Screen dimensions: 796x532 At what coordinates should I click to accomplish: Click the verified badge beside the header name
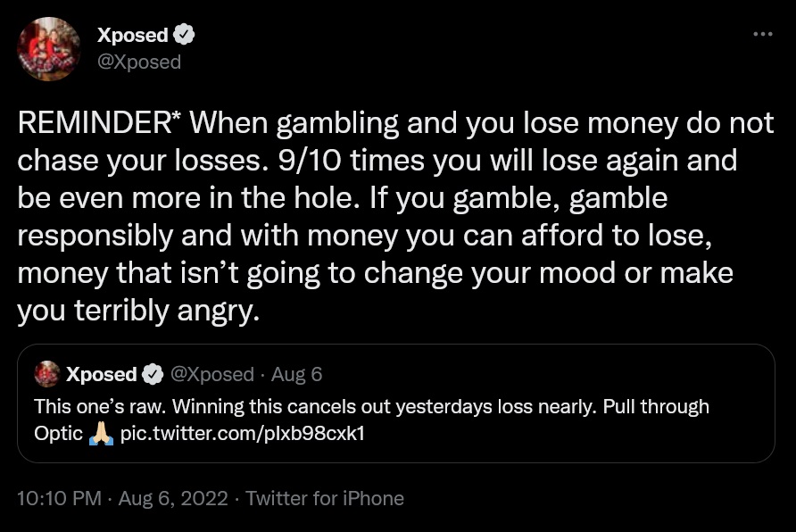185,35
